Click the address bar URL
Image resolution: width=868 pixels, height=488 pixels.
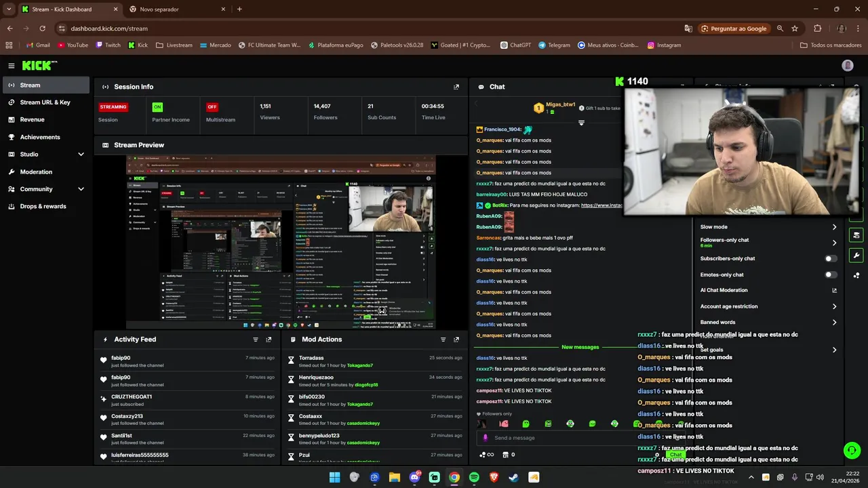(x=109, y=28)
